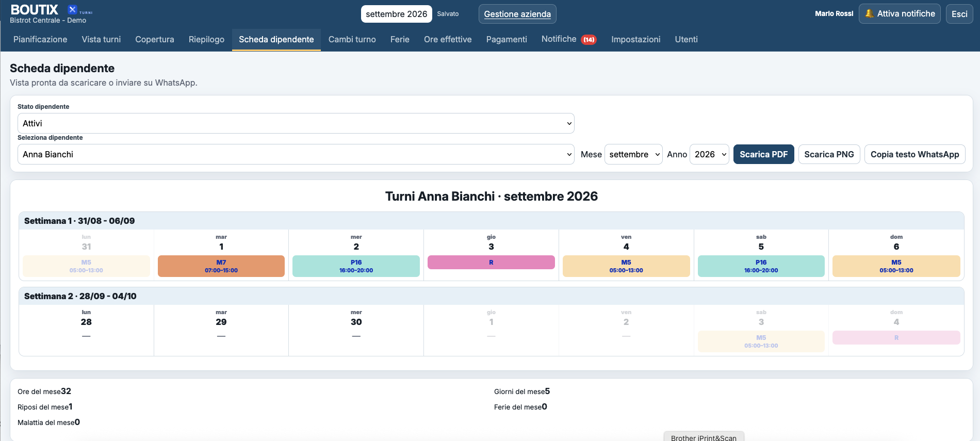Click the Scarica PDF button
The image size is (980, 441).
pyautogui.click(x=764, y=154)
